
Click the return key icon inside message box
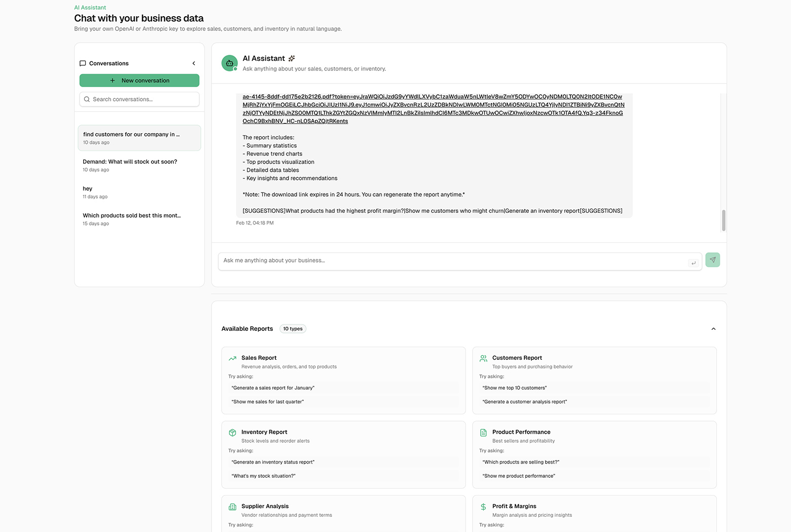point(694,263)
